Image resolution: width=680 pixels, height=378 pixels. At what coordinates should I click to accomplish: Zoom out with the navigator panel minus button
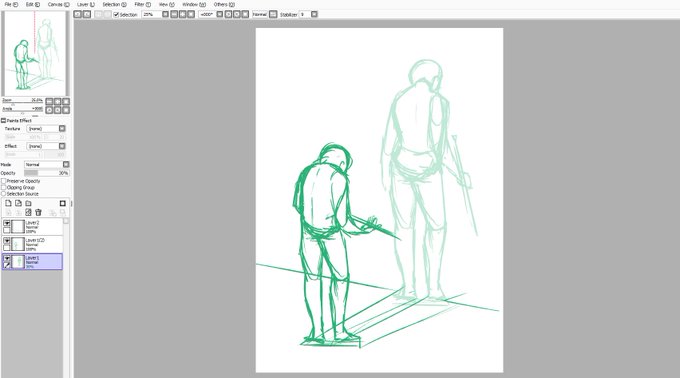click(49, 101)
